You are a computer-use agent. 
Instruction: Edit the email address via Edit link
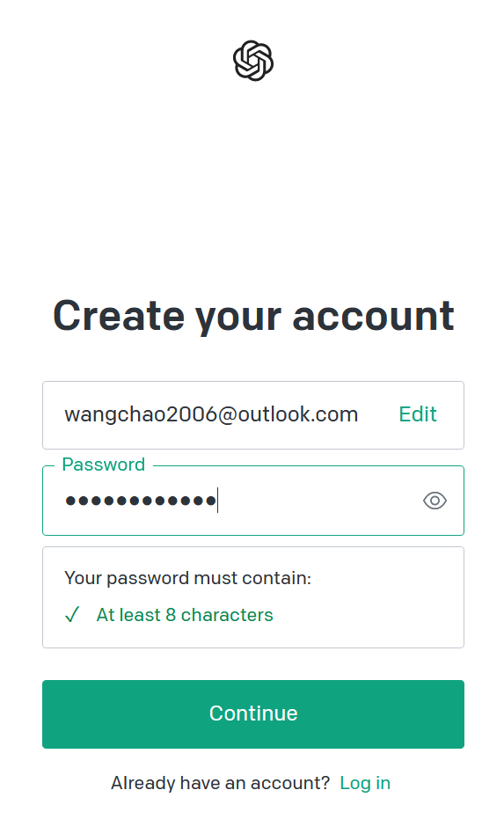coord(417,414)
